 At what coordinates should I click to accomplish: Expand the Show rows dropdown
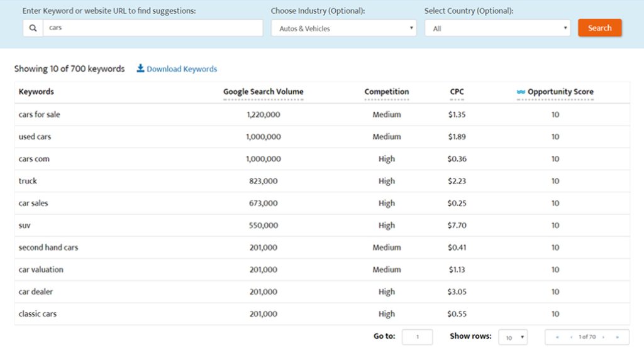pyautogui.click(x=513, y=337)
